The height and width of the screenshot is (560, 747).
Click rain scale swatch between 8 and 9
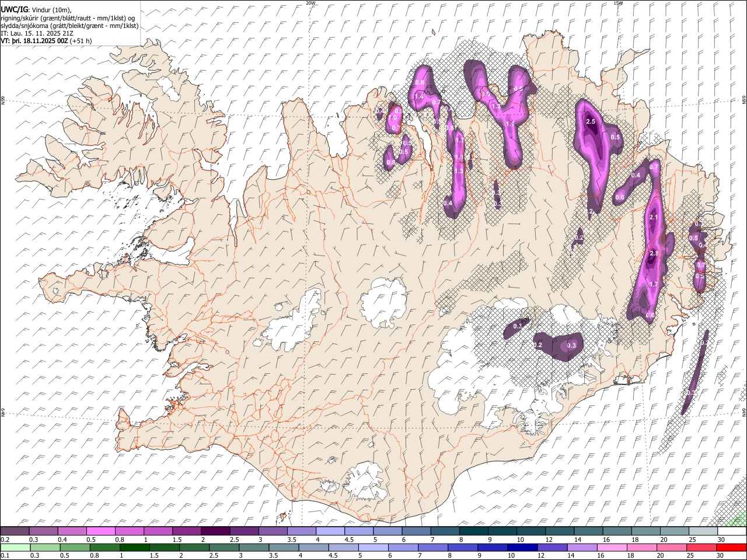pyautogui.click(x=462, y=547)
